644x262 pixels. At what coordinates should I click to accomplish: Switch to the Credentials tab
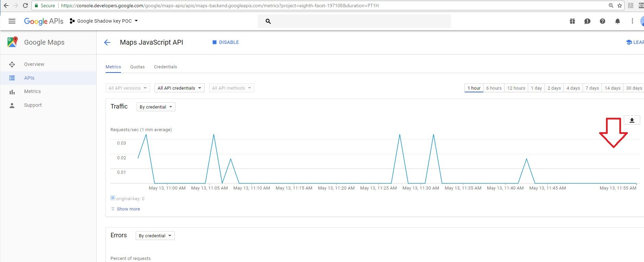click(x=166, y=67)
